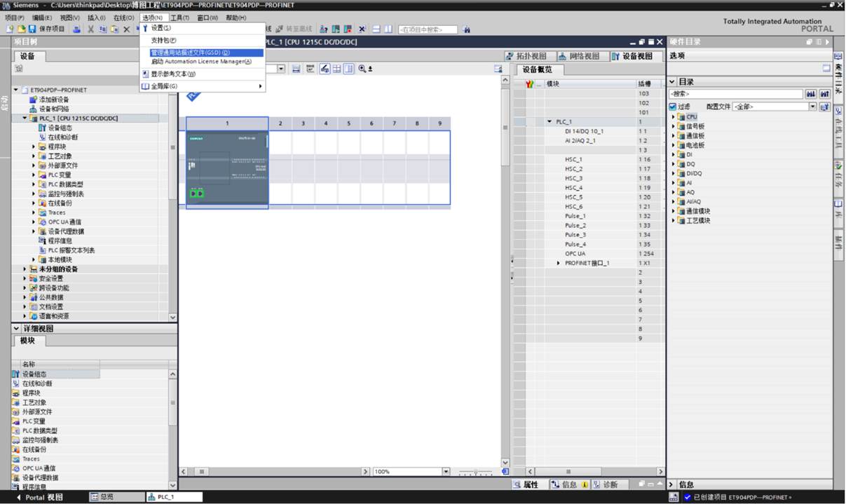The width and height of the screenshot is (846, 504).
Task: Expand the 程序块 tree node
Action: pos(34,147)
